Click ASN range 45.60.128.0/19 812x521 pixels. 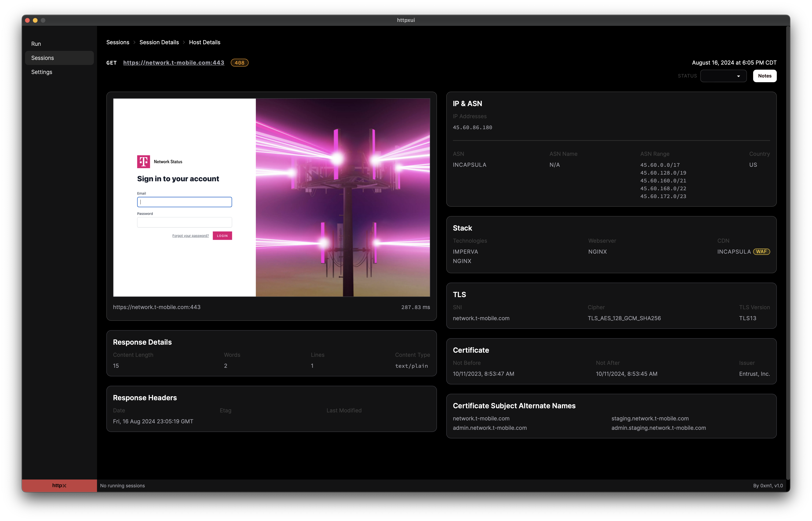[x=663, y=173]
